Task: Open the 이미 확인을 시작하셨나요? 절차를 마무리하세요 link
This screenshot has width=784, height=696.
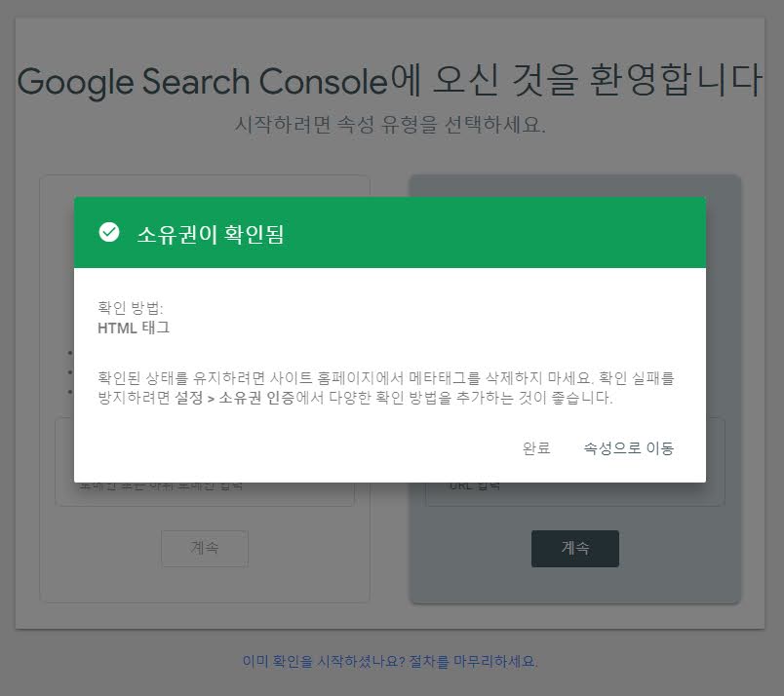Action: click(390, 661)
